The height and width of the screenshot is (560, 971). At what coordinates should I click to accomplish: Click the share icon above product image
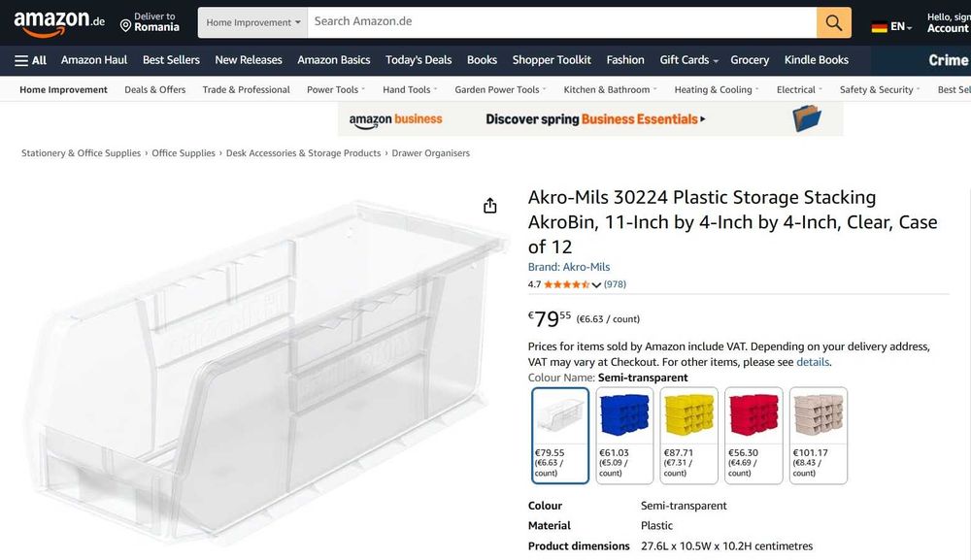tap(490, 205)
